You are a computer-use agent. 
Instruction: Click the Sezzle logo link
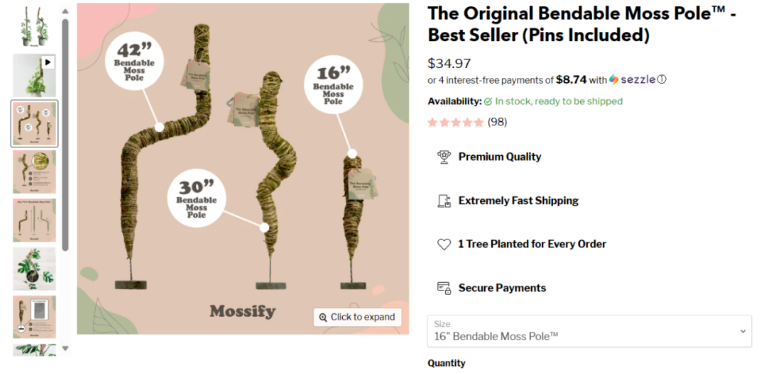click(632, 80)
